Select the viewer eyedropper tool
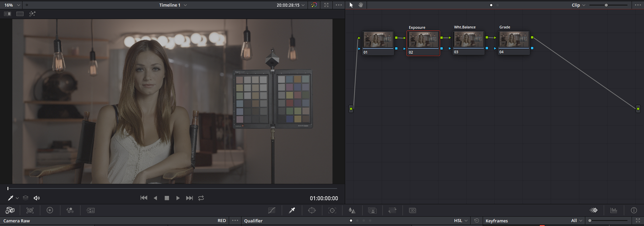The width and height of the screenshot is (644, 226). coord(10,198)
